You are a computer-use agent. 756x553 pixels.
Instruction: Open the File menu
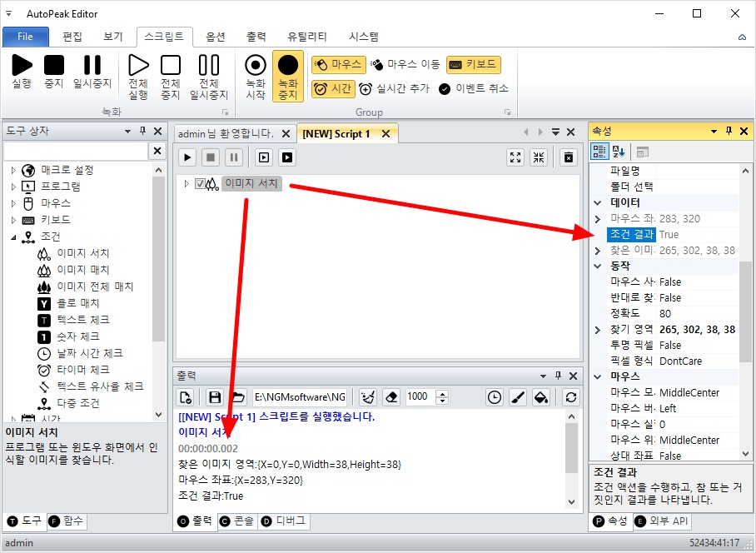click(x=26, y=37)
